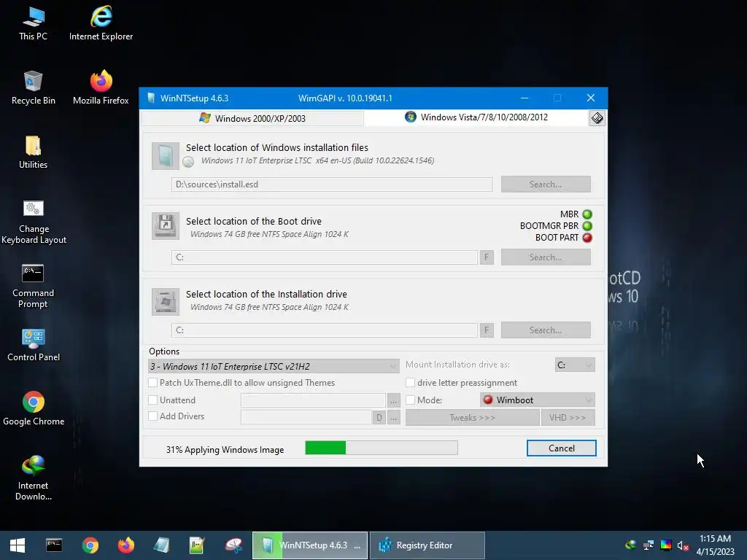Screen dimensions: 747x560
Task: Click the installation files source icon
Action: [x=166, y=156]
